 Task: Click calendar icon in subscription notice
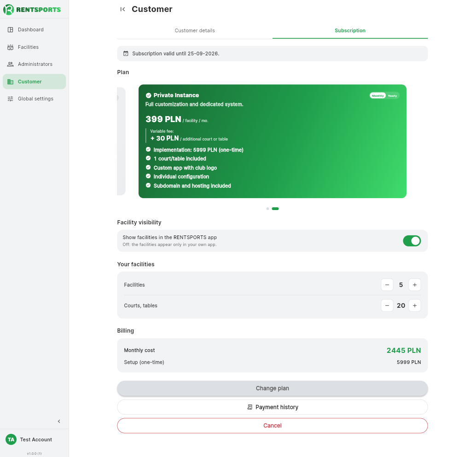[x=126, y=53]
